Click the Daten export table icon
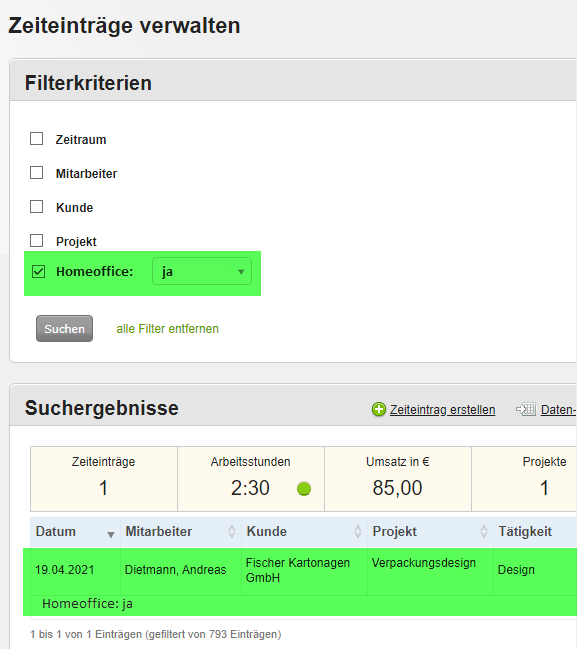The width and height of the screenshot is (577, 649). coord(526,409)
